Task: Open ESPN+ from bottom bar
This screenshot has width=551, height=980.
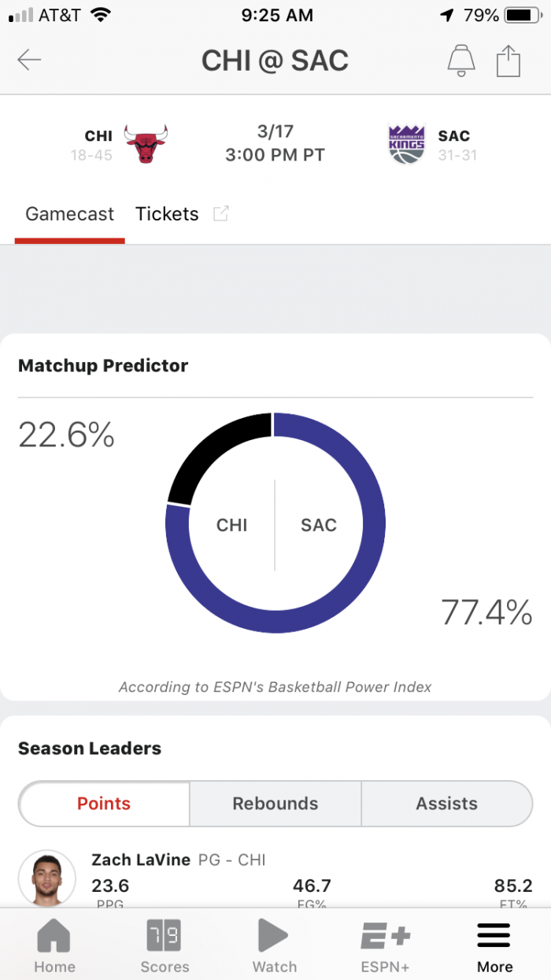Action: (385, 945)
